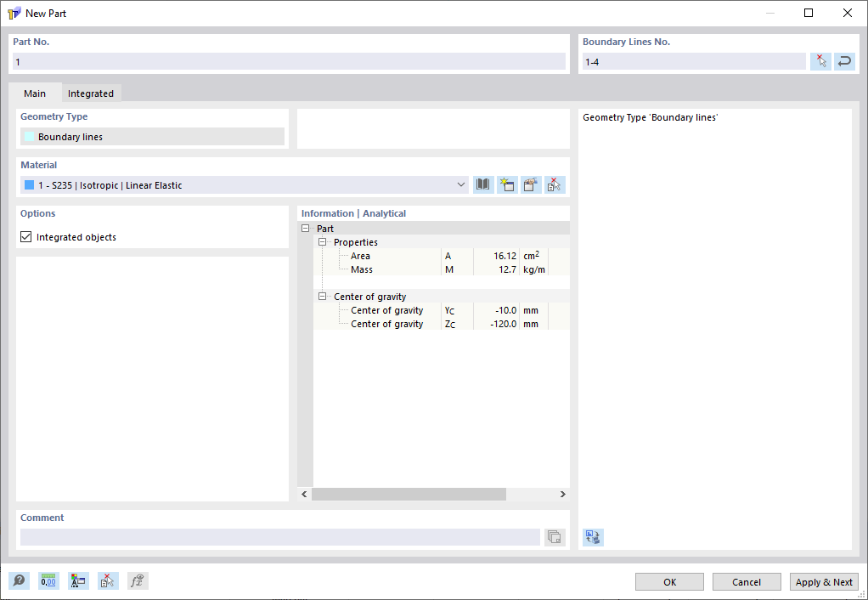Click scroll right arrow in Information panel

pos(562,494)
